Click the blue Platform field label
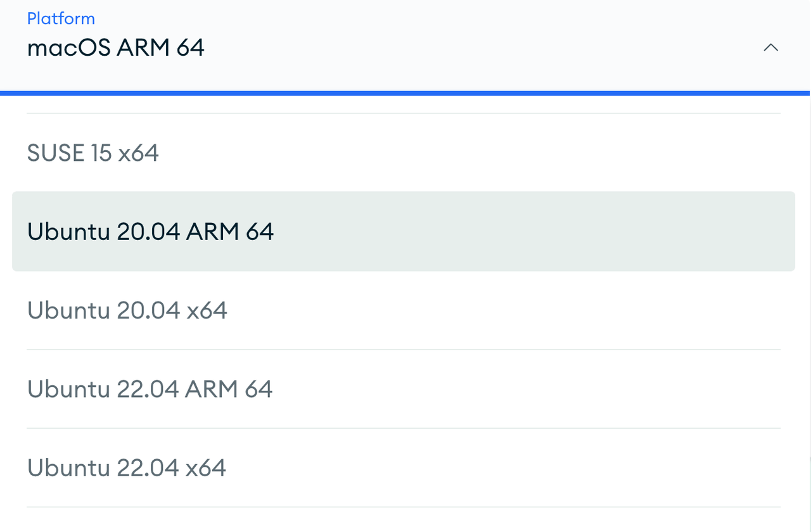This screenshot has width=811, height=532. coord(61,18)
